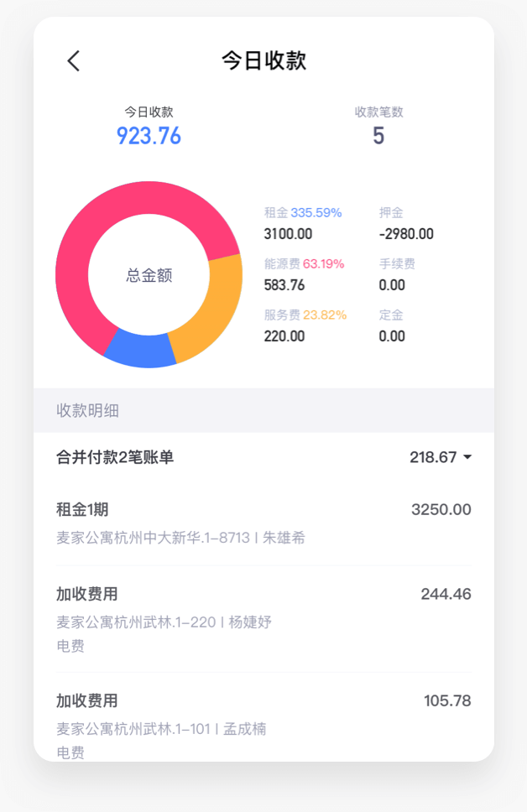Open the 加收费用 244.46 payment item
The image size is (527, 812).
tap(263, 619)
